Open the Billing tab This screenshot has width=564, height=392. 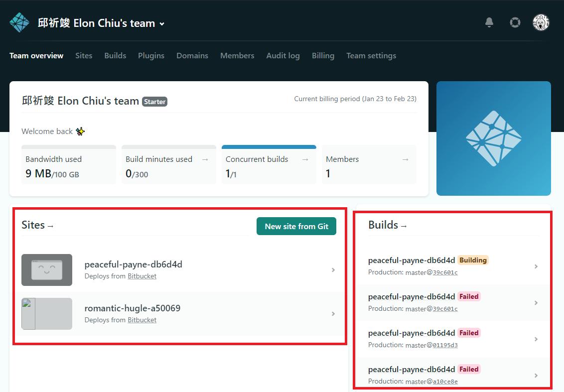323,56
